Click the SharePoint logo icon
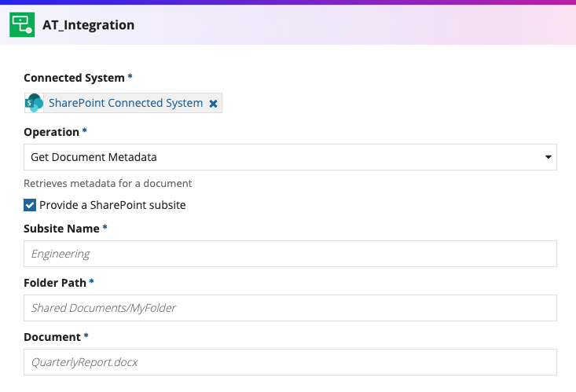576x392 pixels. (x=34, y=103)
